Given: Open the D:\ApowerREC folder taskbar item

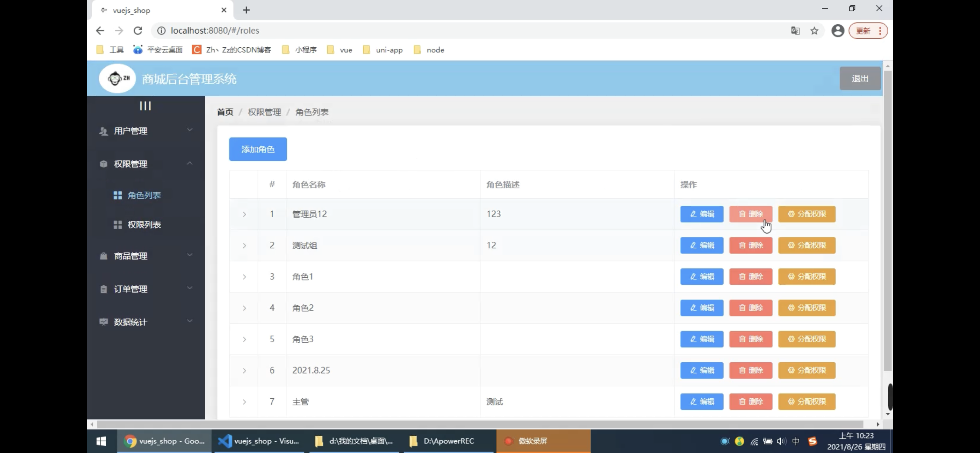Looking at the screenshot, I should click(448, 441).
